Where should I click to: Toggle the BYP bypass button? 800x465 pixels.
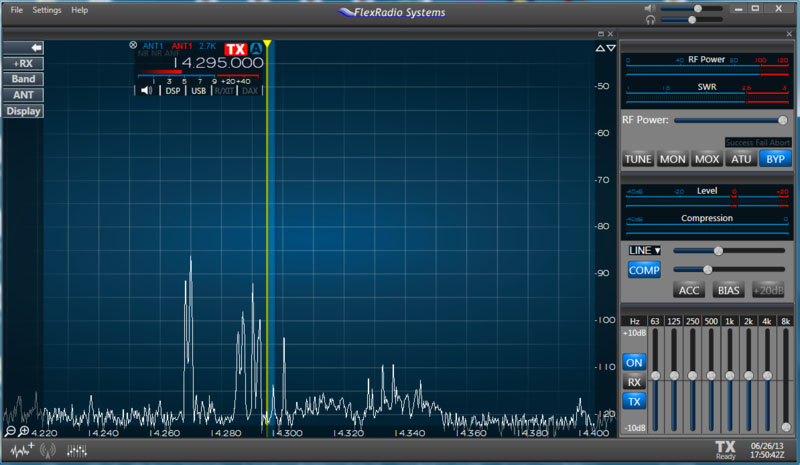(775, 159)
